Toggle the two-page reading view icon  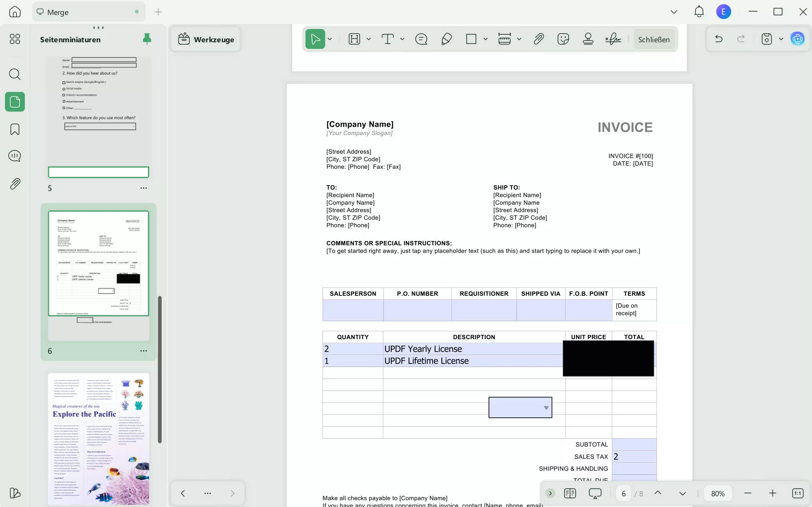[570, 493]
